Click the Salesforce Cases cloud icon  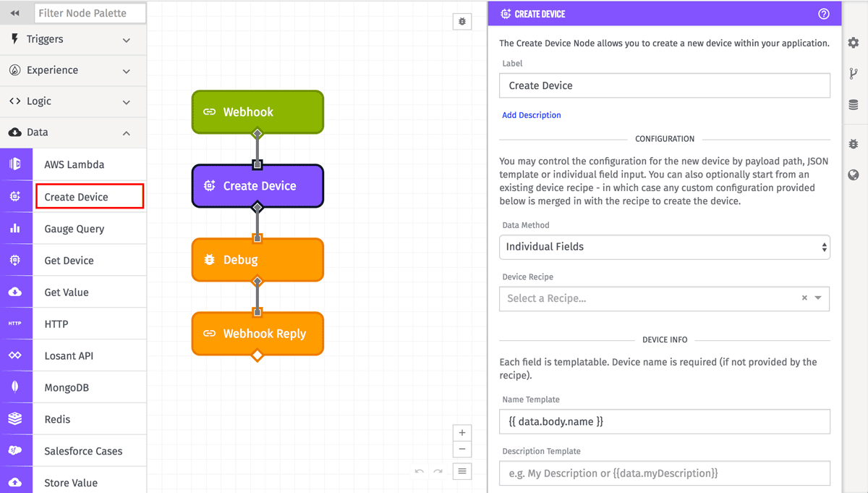(15, 451)
